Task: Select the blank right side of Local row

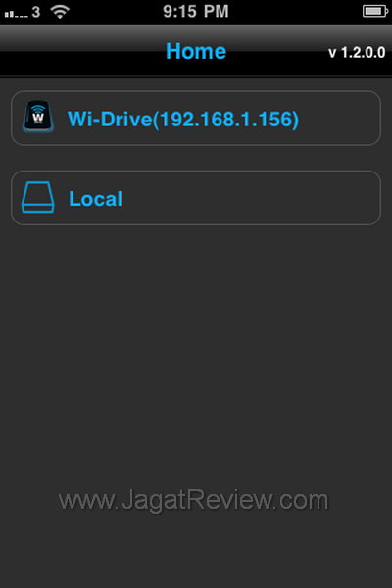Action: pyautogui.click(x=251, y=198)
